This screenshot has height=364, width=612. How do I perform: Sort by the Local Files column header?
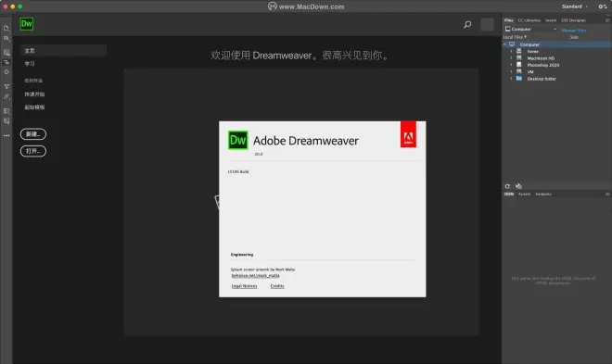pos(515,37)
